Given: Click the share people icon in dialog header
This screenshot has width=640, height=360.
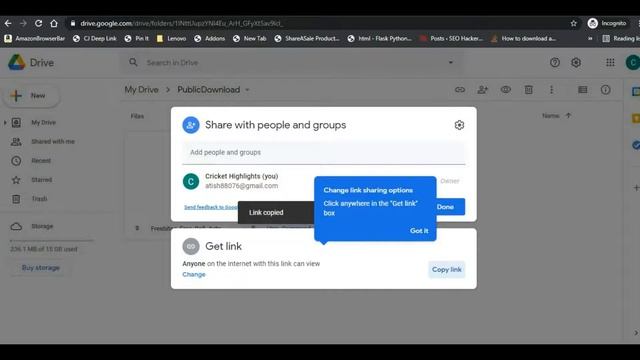Looking at the screenshot, I should click(191, 125).
